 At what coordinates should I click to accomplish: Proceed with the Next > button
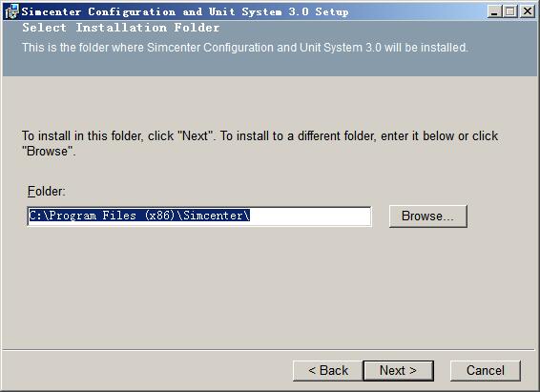point(399,371)
